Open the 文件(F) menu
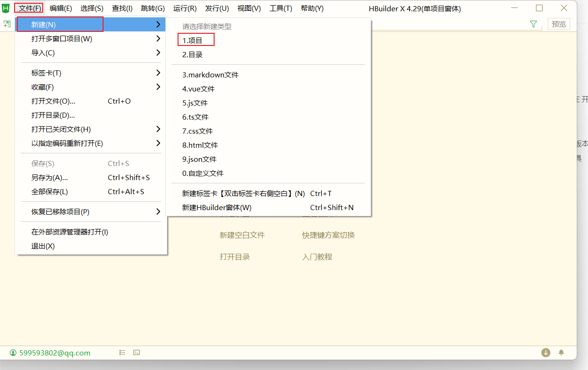This screenshot has height=370, width=588. (30, 8)
